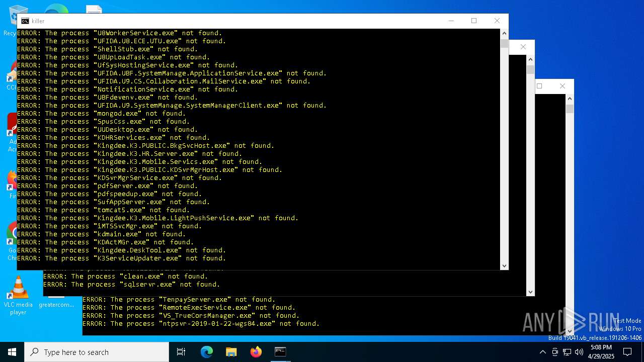Select the greatercom desktop file icon
Screen dimensions: 644x362
[56, 305]
